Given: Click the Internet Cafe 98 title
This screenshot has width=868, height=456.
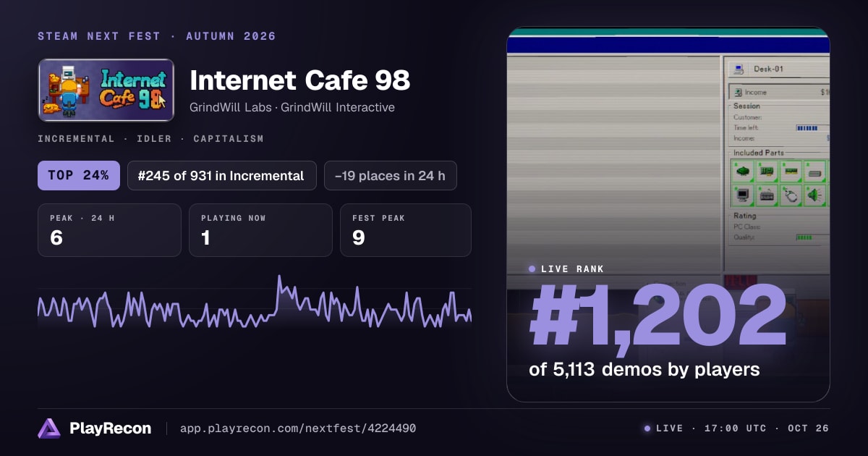Looking at the screenshot, I should click(299, 80).
